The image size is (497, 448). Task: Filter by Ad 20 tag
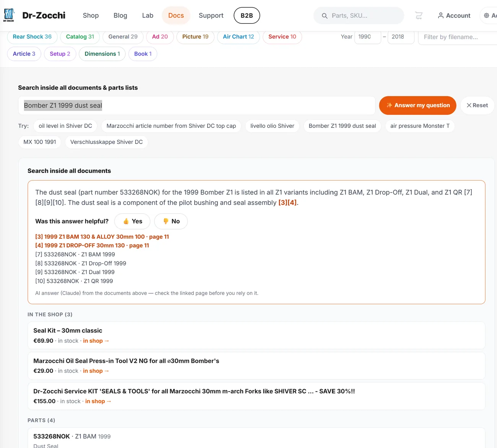coord(160,37)
